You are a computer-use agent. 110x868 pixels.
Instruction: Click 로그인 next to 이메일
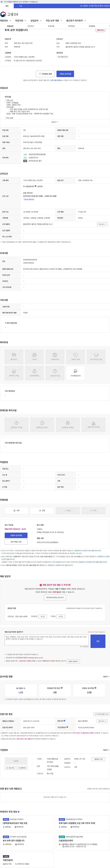61,616
